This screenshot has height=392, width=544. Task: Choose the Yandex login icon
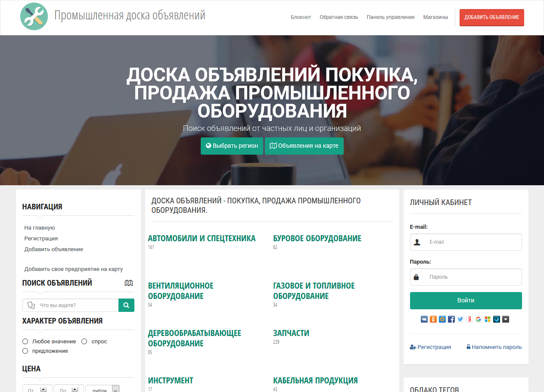pos(469,319)
